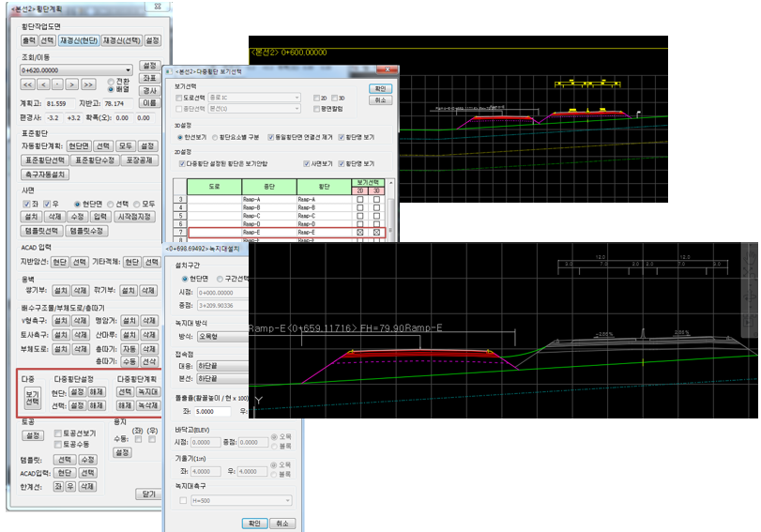Click the center dot navigation button
The image size is (761, 532).
coord(57,85)
